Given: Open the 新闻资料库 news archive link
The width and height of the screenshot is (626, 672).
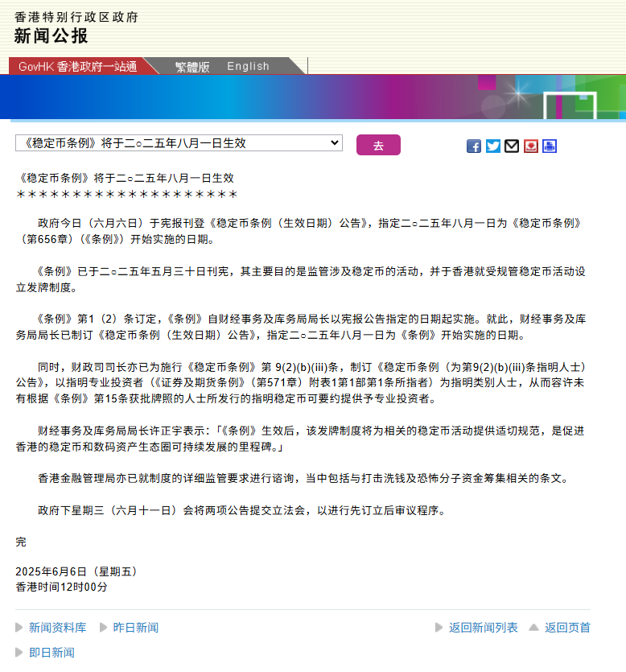Looking at the screenshot, I should (57, 628).
